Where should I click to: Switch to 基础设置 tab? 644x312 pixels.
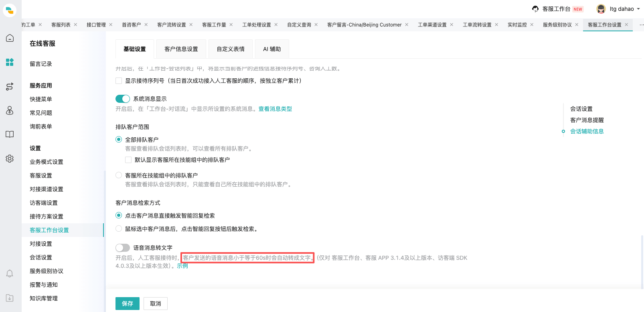click(135, 49)
